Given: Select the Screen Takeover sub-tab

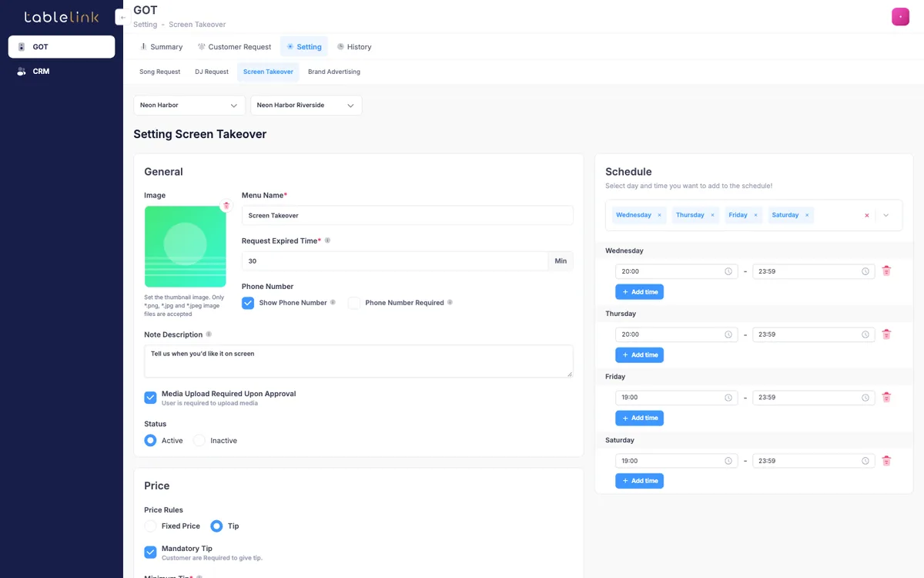Looking at the screenshot, I should [268, 72].
